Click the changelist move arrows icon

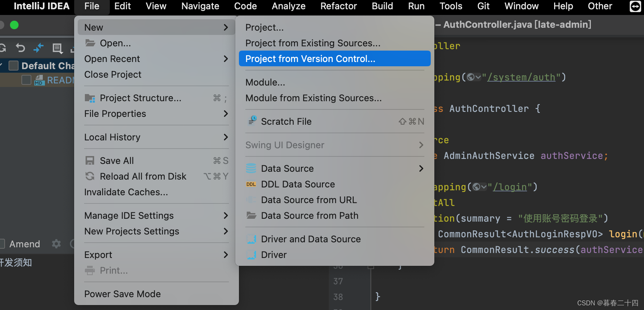[x=39, y=47]
